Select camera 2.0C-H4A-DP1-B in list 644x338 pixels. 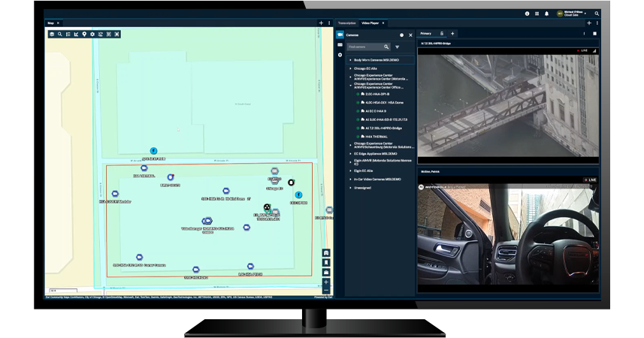point(377,94)
